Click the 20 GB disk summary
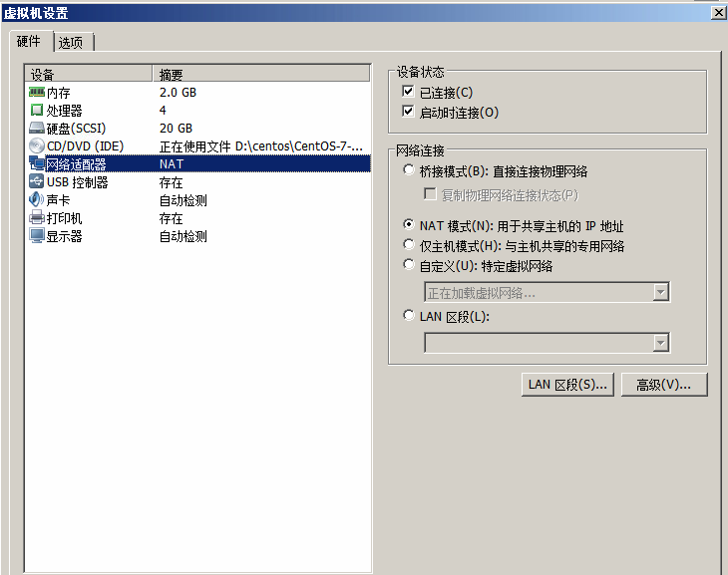 [176, 129]
